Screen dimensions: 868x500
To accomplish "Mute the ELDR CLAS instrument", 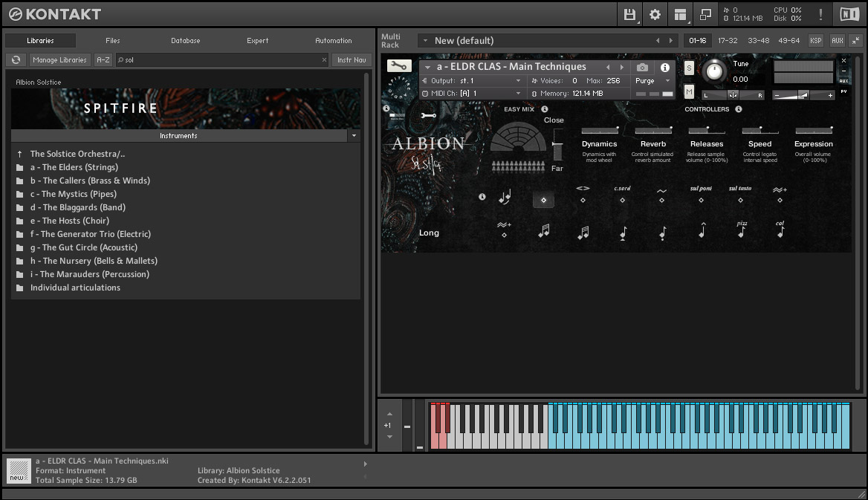I will [688, 92].
